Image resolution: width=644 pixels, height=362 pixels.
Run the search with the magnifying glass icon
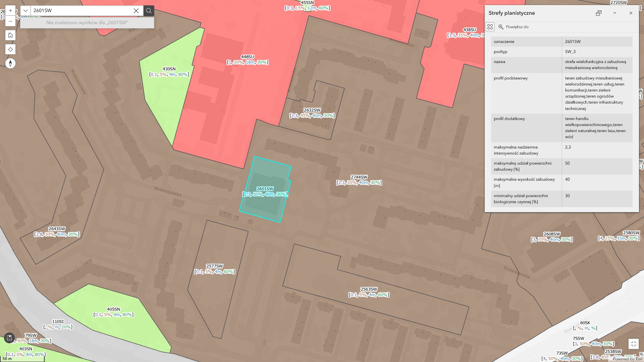point(149,11)
